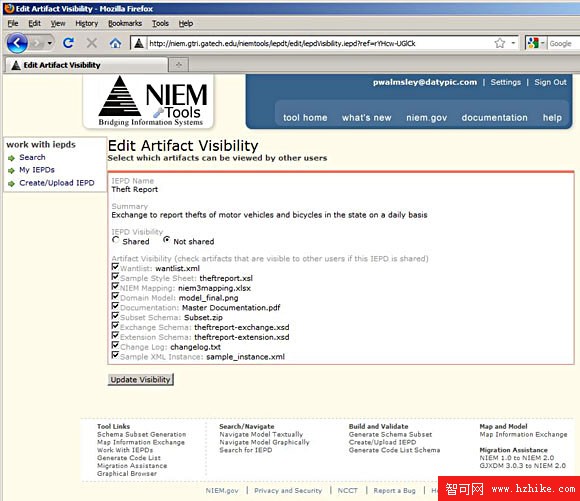Click Generate Code List footer link
The width and height of the screenshot is (580, 501).
click(129, 458)
